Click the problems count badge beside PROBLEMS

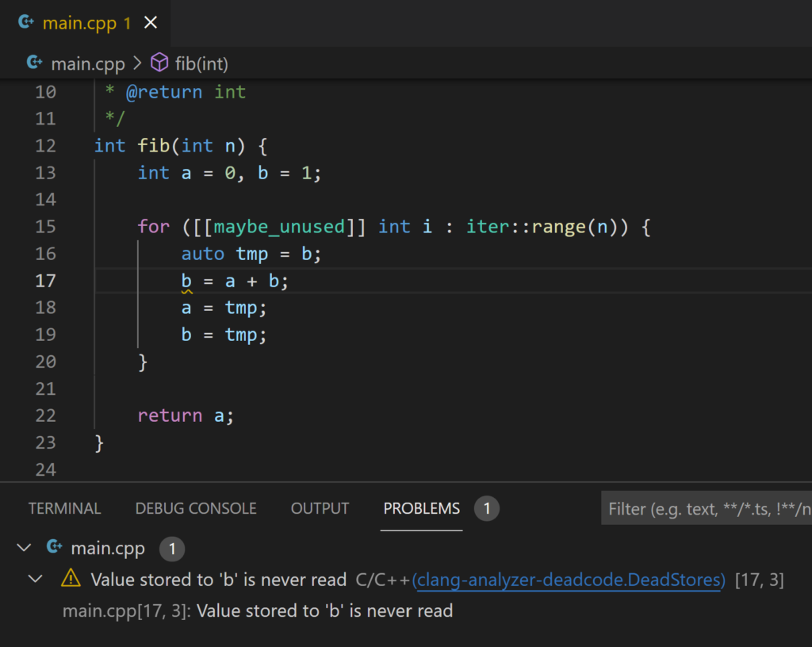coord(487,508)
